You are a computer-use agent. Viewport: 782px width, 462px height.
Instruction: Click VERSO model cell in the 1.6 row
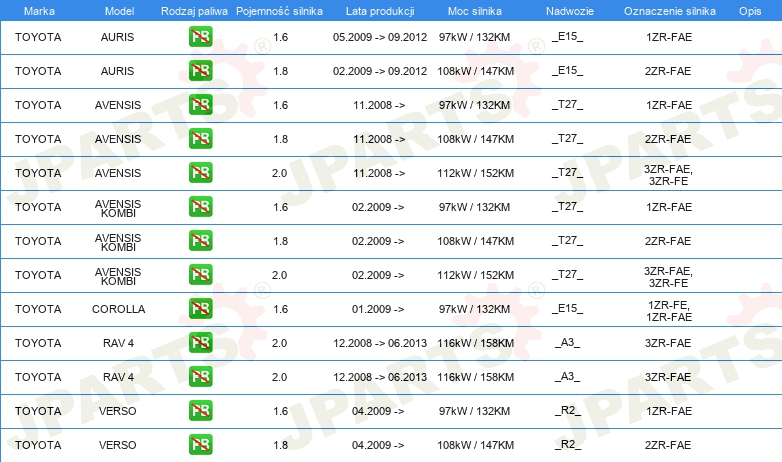[117, 411]
